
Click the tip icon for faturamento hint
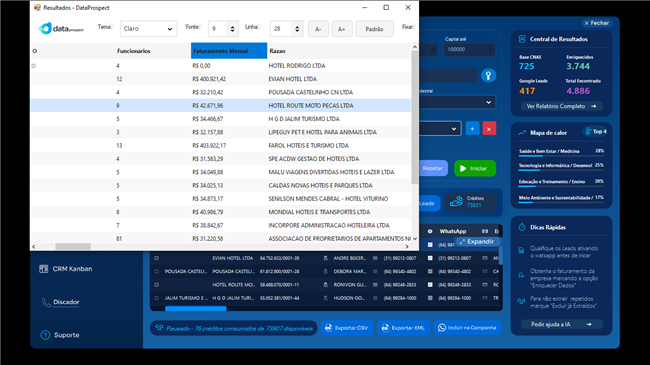coord(521,275)
